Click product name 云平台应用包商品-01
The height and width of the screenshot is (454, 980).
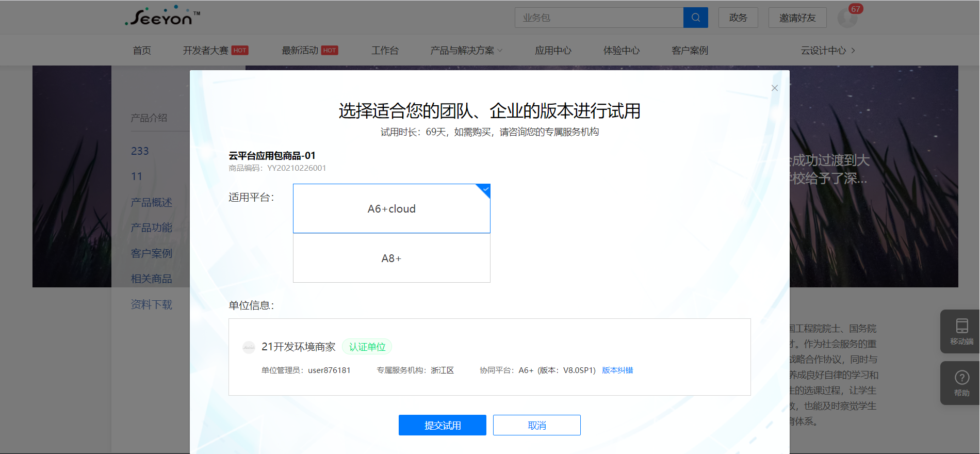tap(272, 156)
